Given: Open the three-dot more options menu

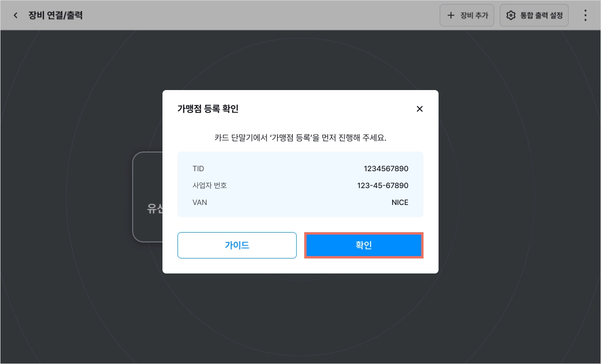Looking at the screenshot, I should [585, 15].
